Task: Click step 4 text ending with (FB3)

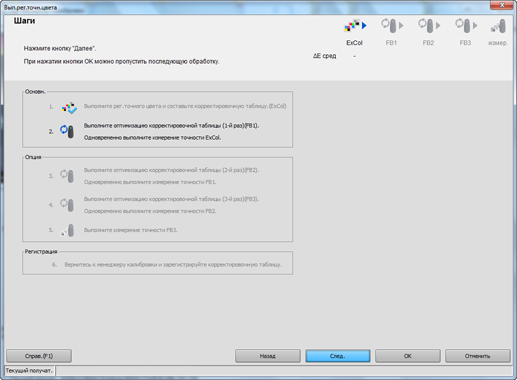Action: coord(171,199)
